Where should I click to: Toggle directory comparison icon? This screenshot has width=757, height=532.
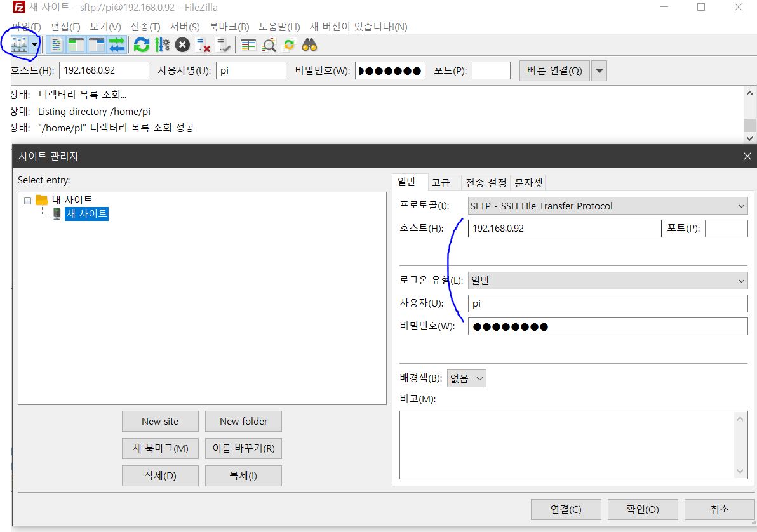[x=269, y=45]
